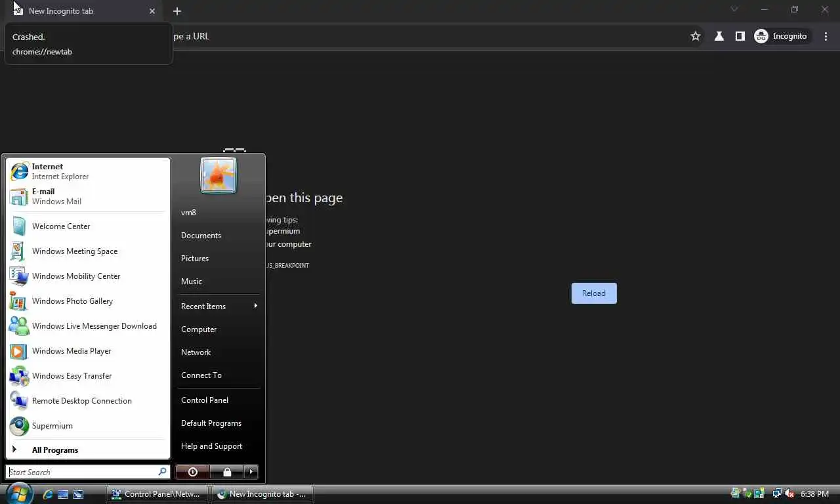
Task: Open the vm8 user folder
Action: [219, 213]
